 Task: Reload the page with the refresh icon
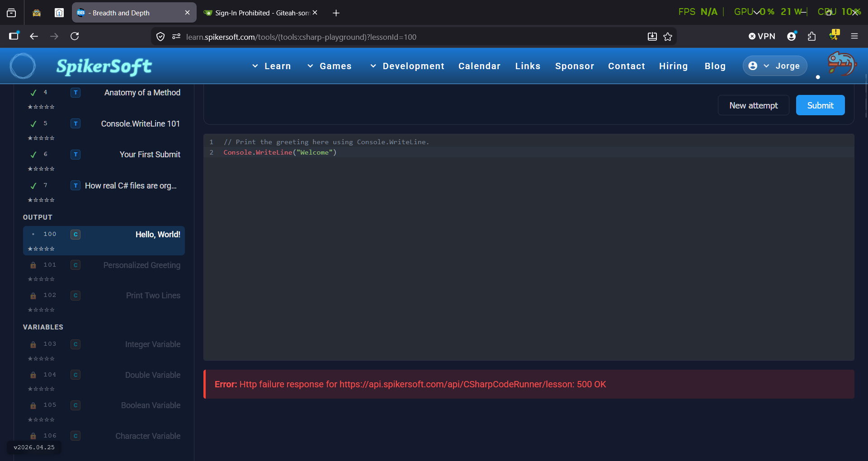(75, 36)
